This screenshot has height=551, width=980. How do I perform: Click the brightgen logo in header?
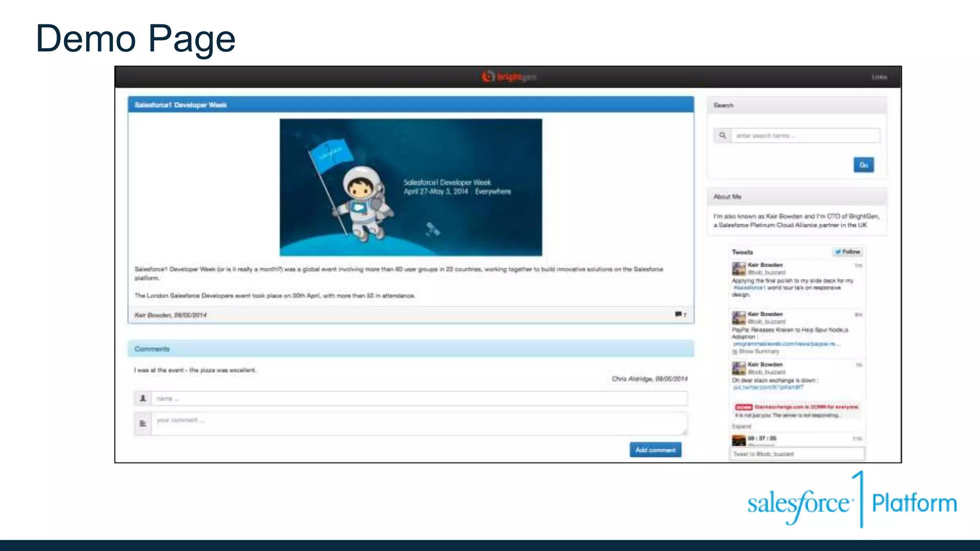pyautogui.click(x=509, y=77)
